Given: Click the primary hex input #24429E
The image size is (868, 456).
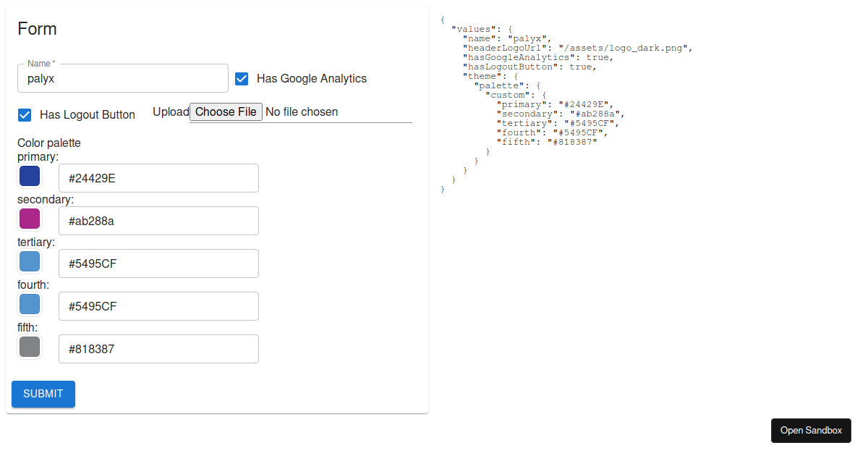Looking at the screenshot, I should 158,178.
